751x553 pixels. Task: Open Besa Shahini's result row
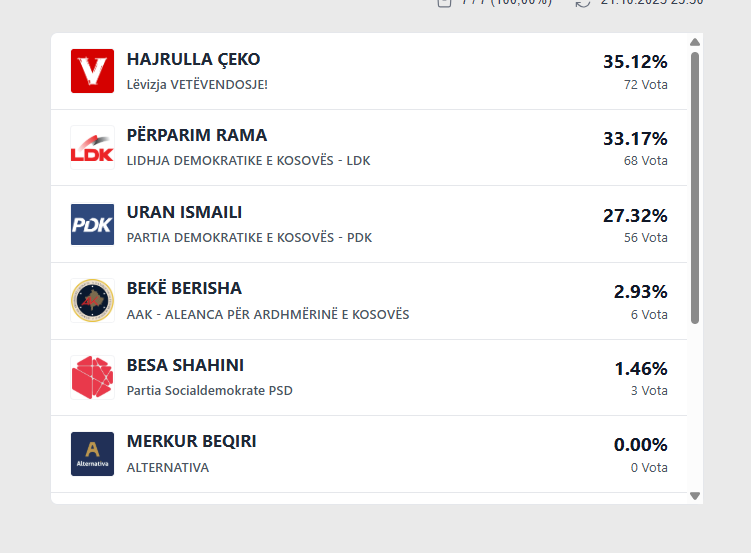pyautogui.click(x=185, y=366)
